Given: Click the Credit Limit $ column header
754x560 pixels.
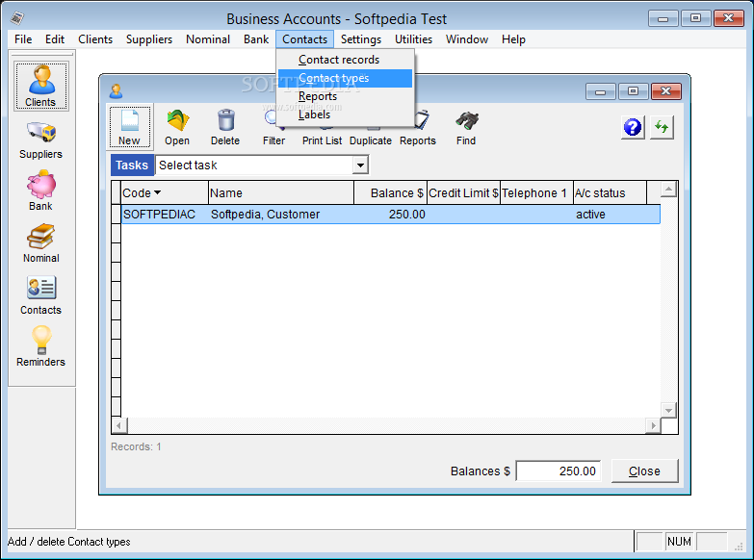Looking at the screenshot, I should click(463, 192).
